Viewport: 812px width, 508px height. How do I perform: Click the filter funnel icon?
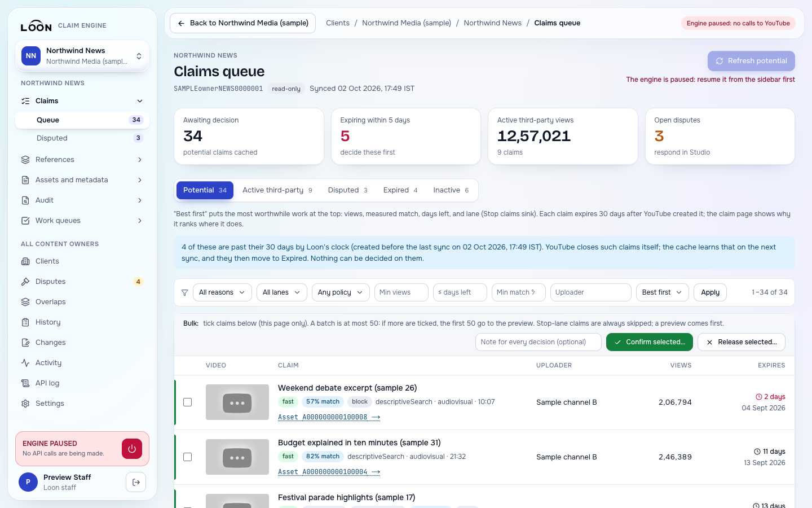[x=184, y=292]
